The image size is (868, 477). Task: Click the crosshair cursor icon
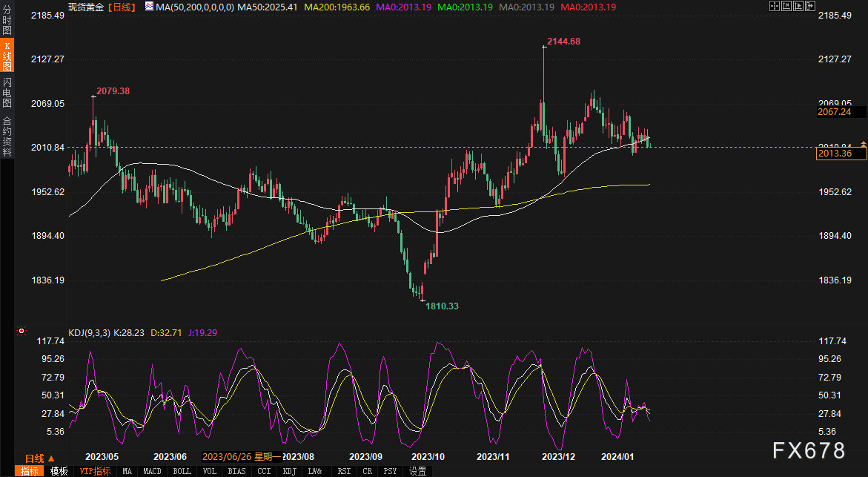(775, 6)
